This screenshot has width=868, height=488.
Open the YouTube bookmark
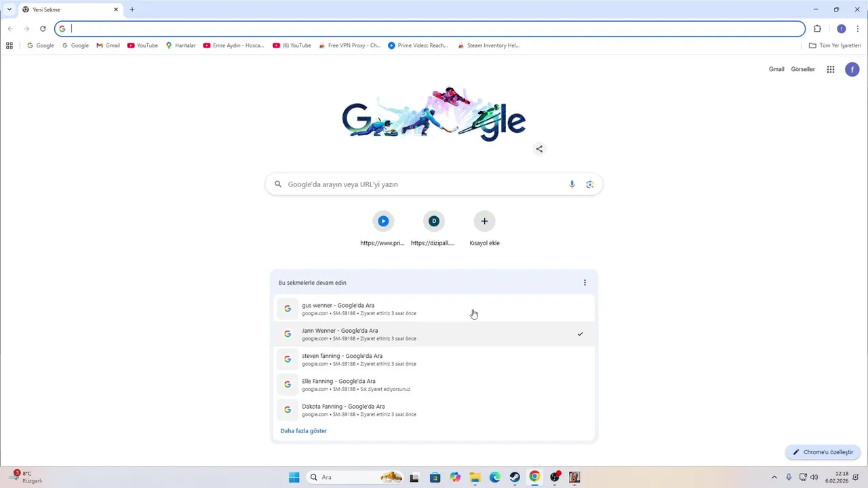click(x=142, y=45)
